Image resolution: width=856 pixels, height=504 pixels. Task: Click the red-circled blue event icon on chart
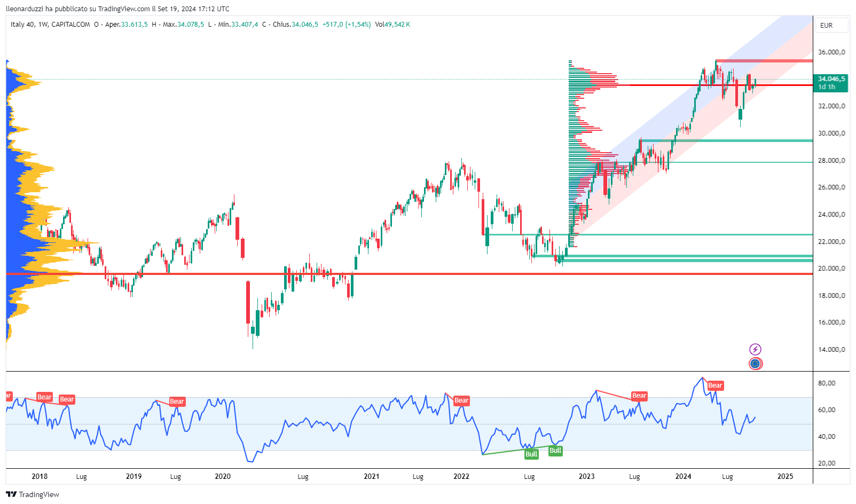pyautogui.click(x=755, y=364)
